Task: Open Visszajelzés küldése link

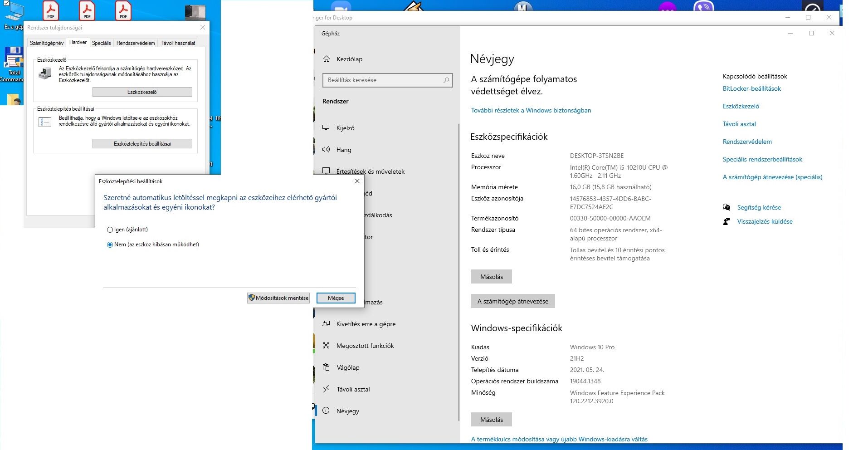Action: click(x=765, y=221)
